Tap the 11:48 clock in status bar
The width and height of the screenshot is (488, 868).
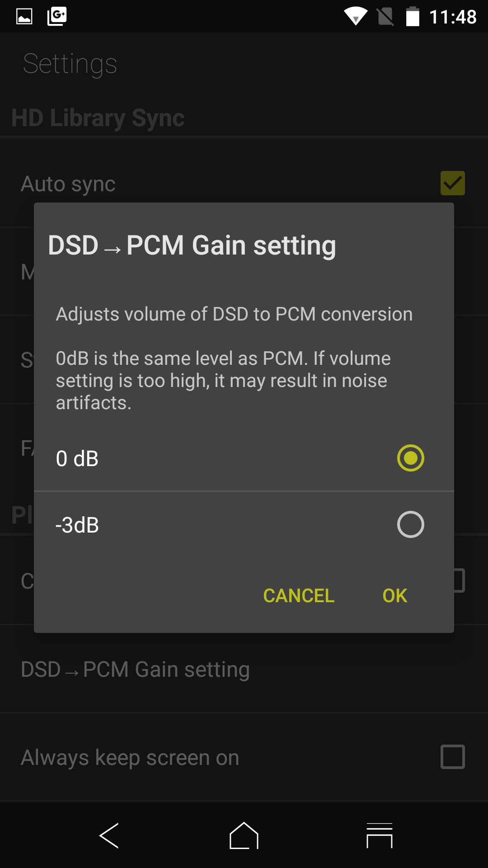point(453,17)
